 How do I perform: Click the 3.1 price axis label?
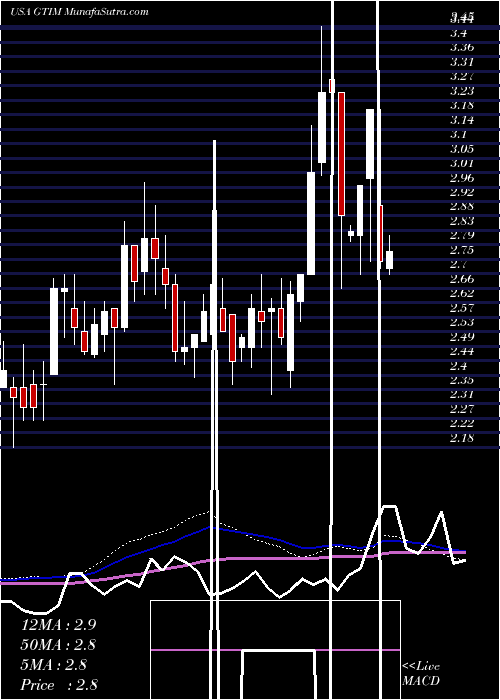pos(458,134)
